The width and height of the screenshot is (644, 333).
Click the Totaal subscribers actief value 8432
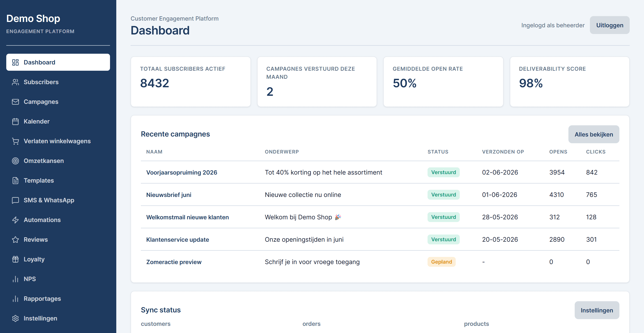[155, 83]
